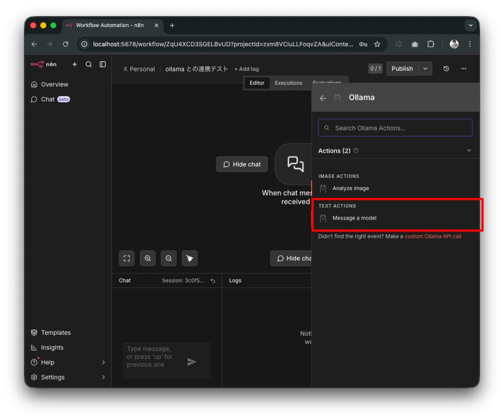
Task: Open Overview in the sidebar
Action: 54,84
